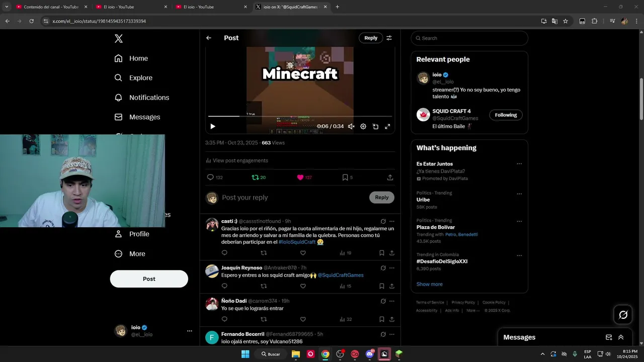
Task: Go back using the Post back arrow
Action: 209,38
